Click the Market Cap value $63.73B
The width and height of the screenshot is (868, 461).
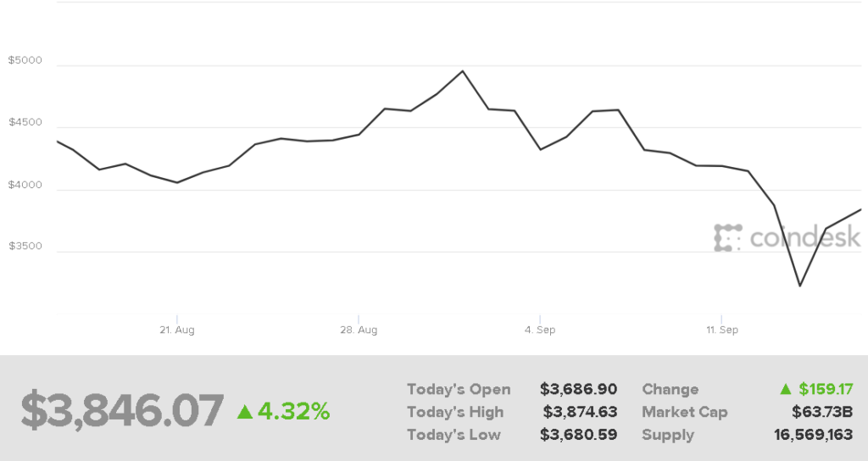click(821, 413)
